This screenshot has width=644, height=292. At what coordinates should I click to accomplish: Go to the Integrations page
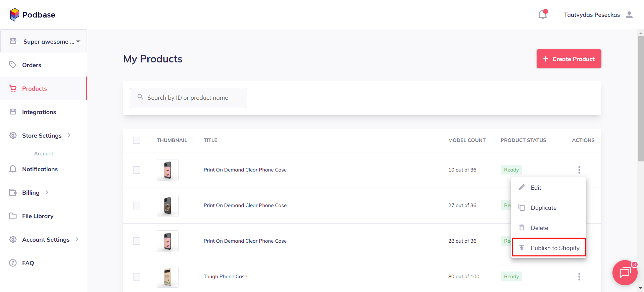tap(39, 112)
